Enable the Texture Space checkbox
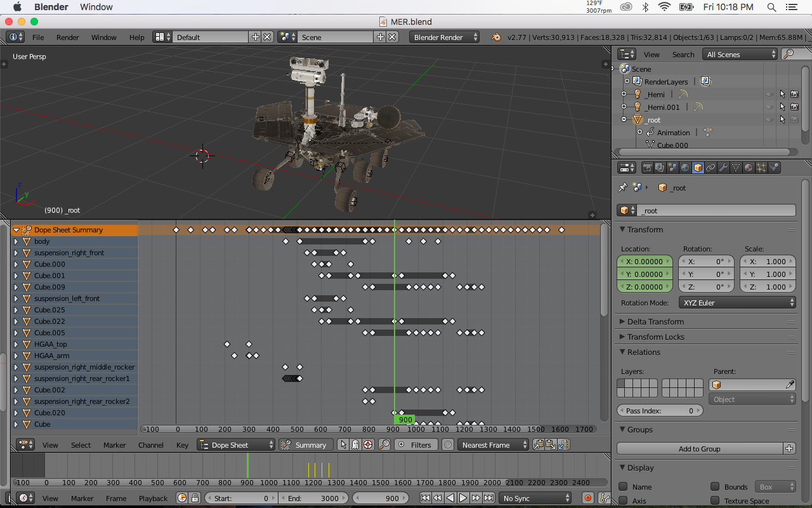 tap(715, 501)
